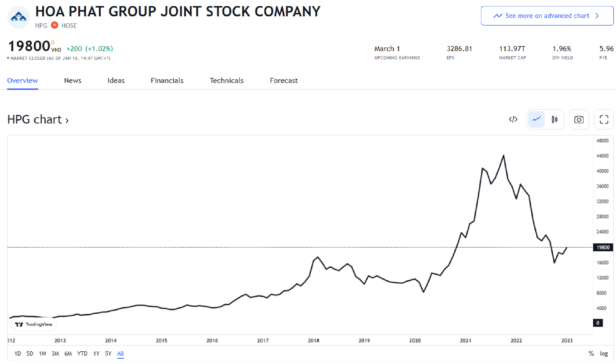616x364 pixels.
Task: Set chart range to 5D
Action: (30, 353)
